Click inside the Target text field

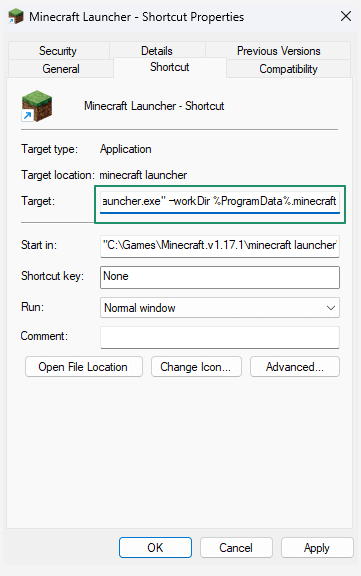(x=220, y=202)
